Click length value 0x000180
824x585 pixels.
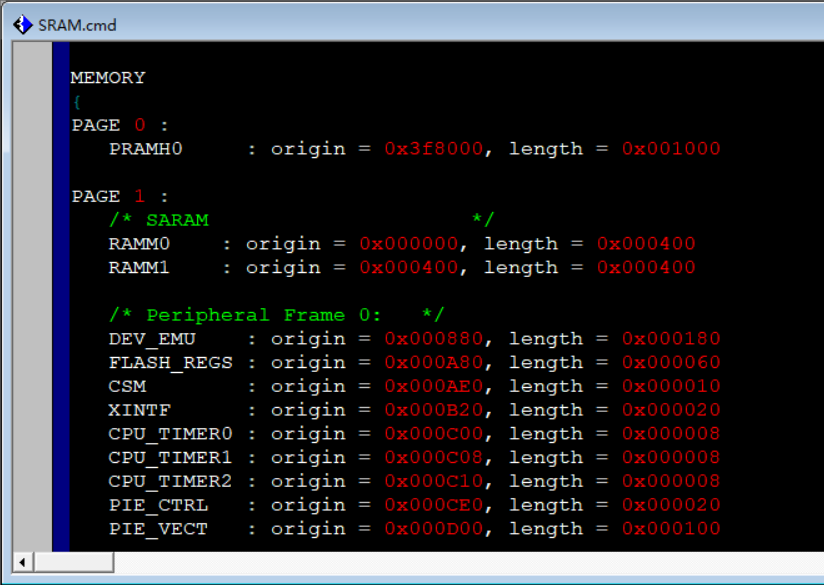point(671,339)
